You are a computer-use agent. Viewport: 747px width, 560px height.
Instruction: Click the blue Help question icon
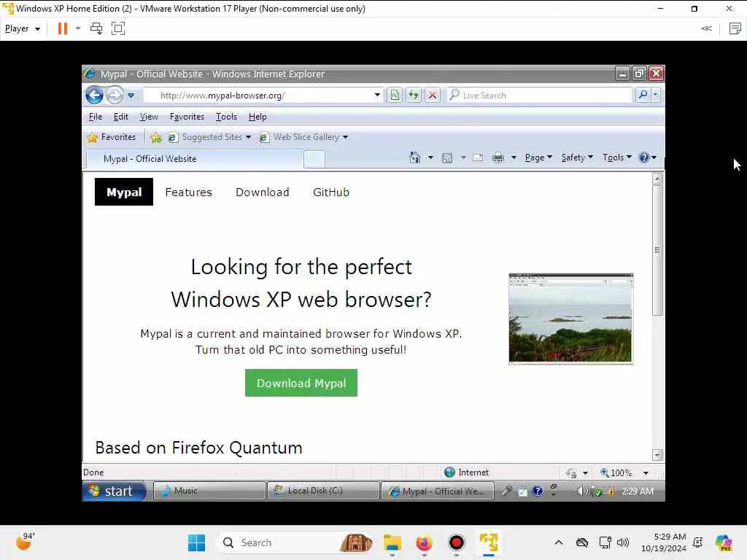coord(644,157)
